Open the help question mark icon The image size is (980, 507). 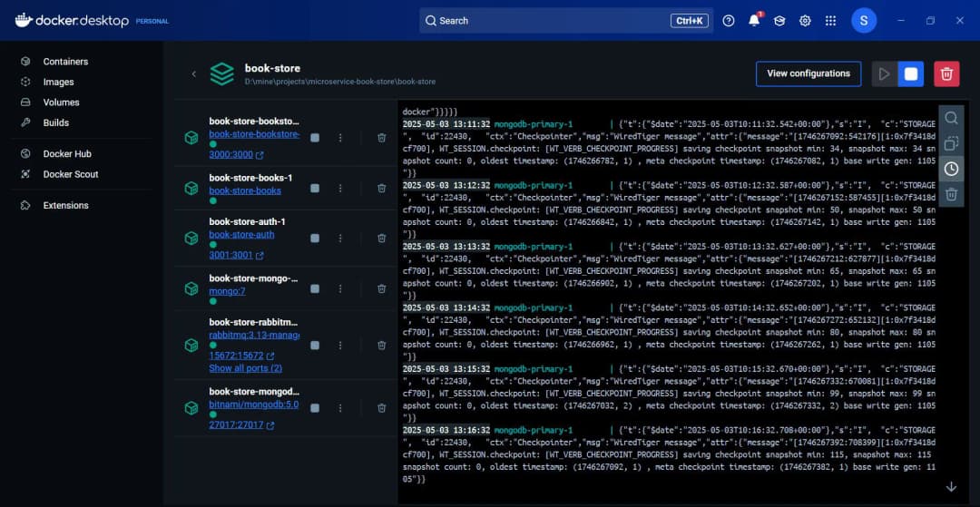(728, 21)
